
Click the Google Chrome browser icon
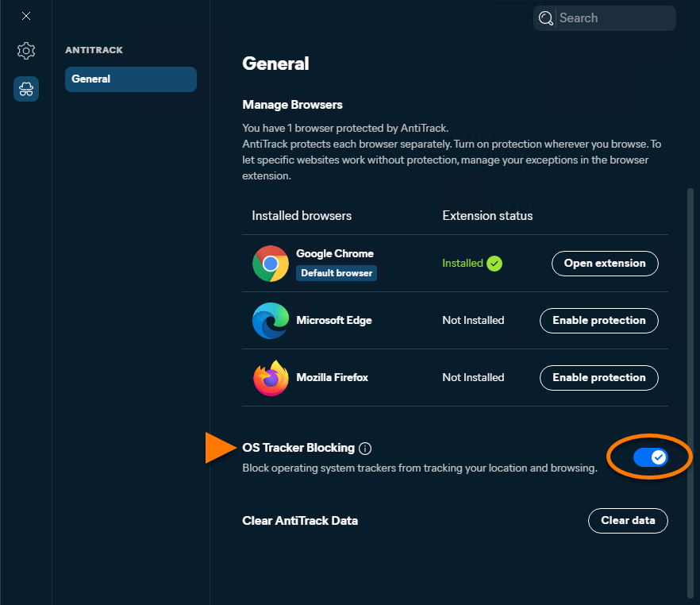coord(271,264)
